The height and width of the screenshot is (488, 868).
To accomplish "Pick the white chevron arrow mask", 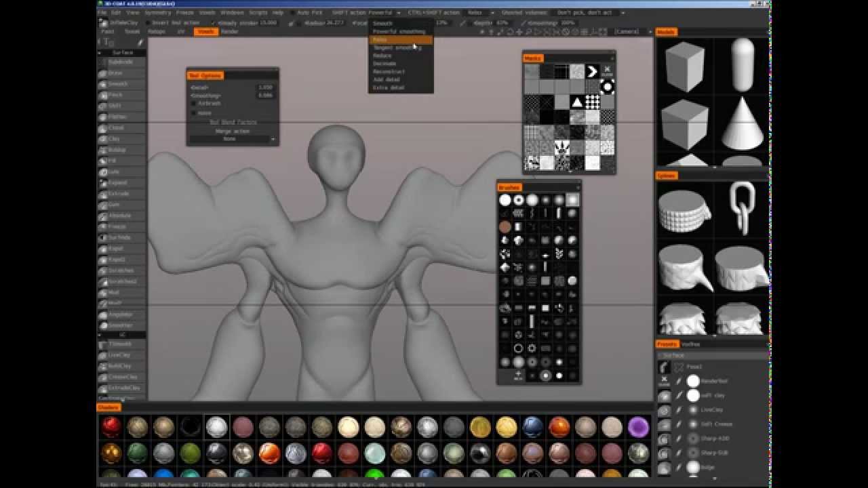I will pos(592,71).
